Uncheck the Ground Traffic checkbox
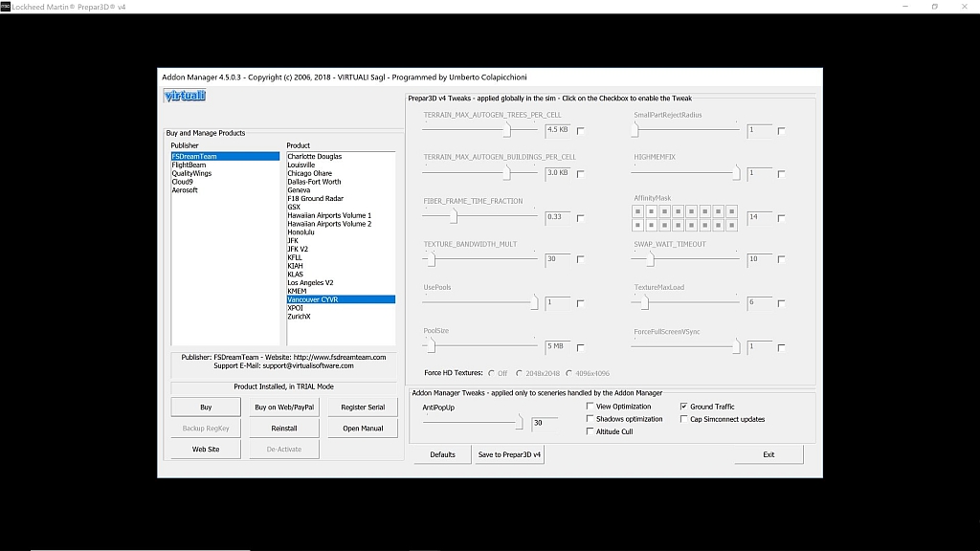The width and height of the screenshot is (980, 551). coord(683,407)
